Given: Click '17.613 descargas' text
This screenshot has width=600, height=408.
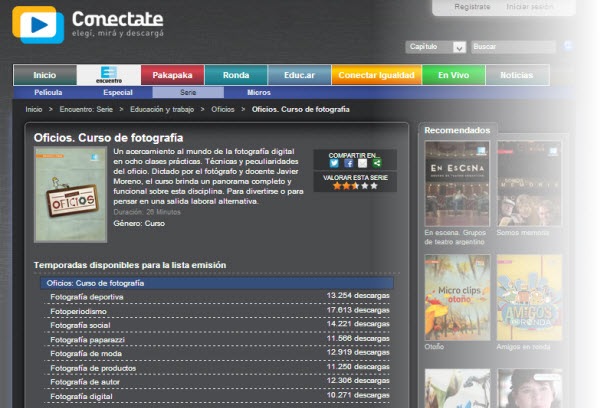Looking at the screenshot, I should point(358,310).
